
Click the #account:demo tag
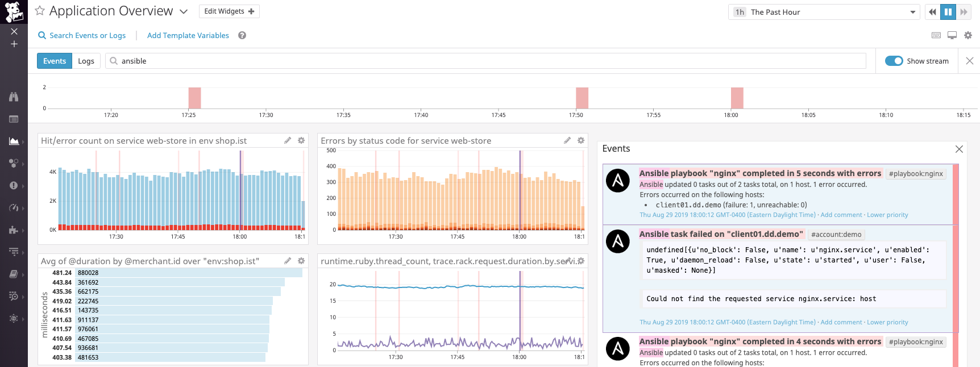pyautogui.click(x=836, y=235)
